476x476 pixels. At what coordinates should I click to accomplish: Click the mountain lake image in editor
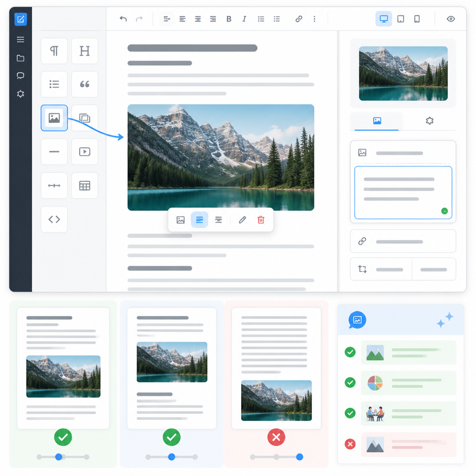point(221,157)
